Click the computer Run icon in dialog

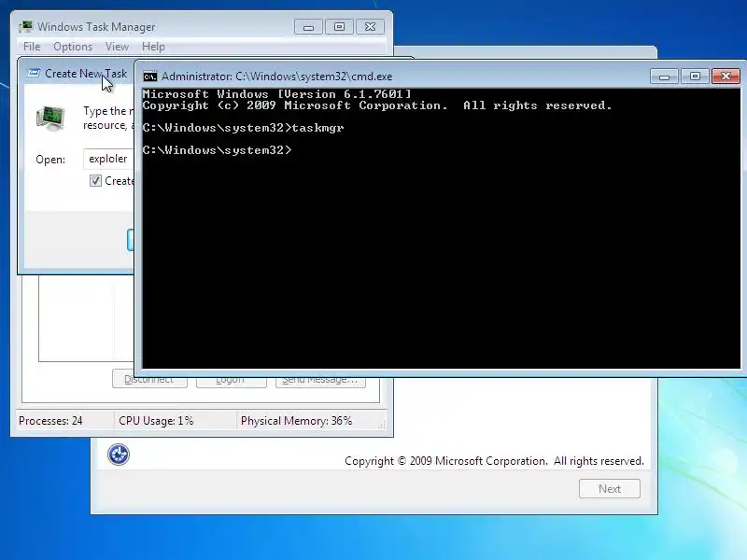pos(50,119)
